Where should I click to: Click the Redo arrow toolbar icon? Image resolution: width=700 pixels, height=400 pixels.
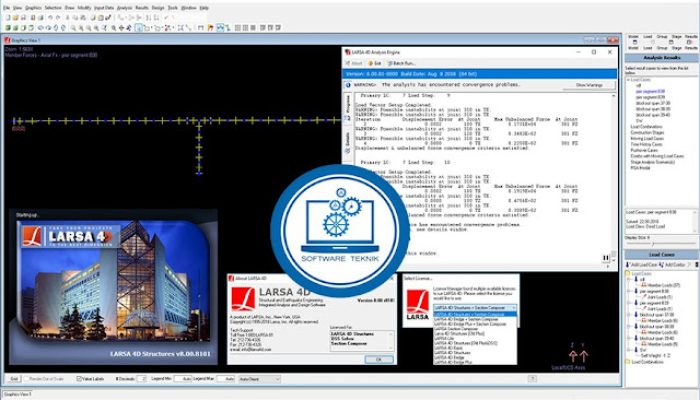[x=58, y=17]
